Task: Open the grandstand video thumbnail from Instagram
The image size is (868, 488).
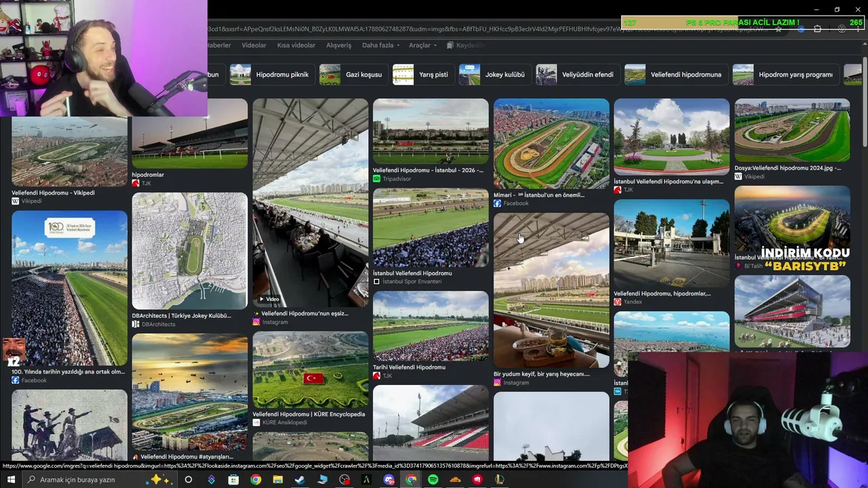Action: point(311,203)
